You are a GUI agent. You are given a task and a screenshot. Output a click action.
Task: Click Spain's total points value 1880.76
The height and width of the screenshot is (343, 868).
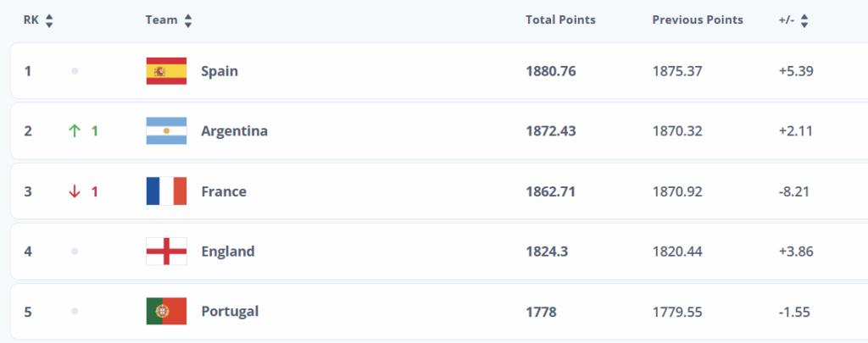551,71
